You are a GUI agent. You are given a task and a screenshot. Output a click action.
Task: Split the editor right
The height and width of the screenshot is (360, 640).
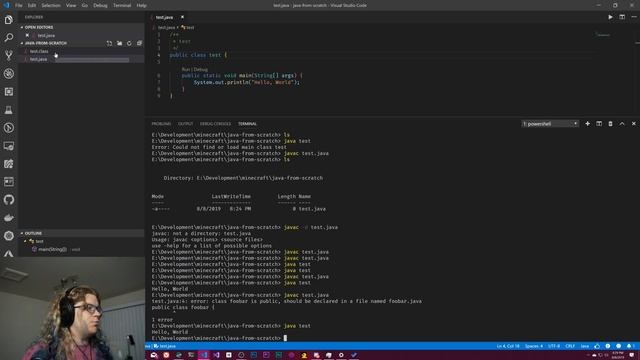[x=622, y=17]
